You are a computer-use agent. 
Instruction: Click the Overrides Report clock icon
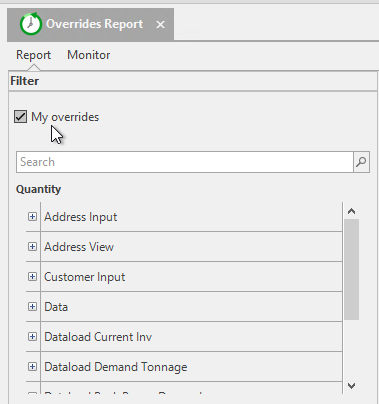coord(31,24)
